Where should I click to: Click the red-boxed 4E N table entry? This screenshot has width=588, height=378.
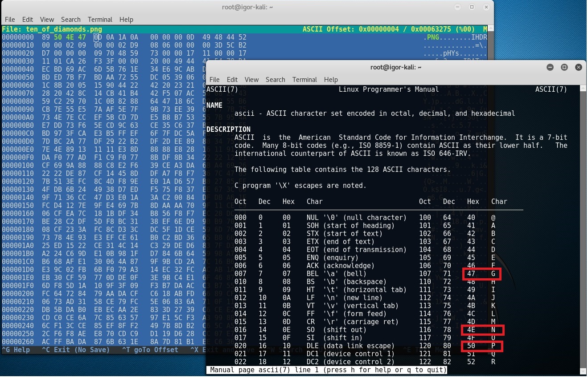(x=483, y=330)
